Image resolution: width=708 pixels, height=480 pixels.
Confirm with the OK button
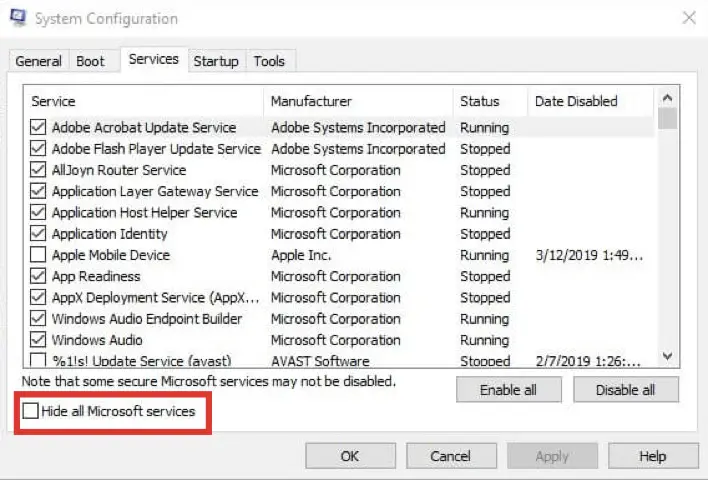click(x=350, y=456)
